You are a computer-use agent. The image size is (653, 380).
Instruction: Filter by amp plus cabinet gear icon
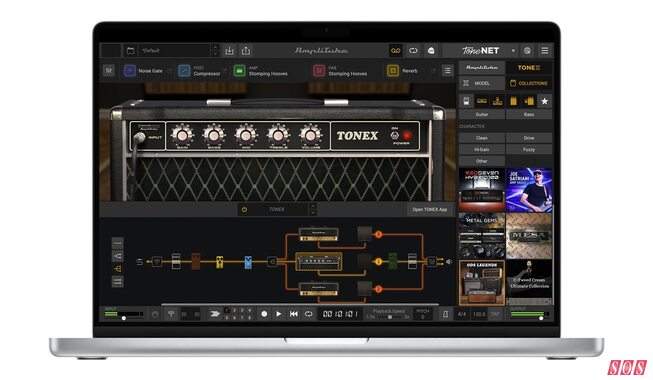[x=529, y=101]
